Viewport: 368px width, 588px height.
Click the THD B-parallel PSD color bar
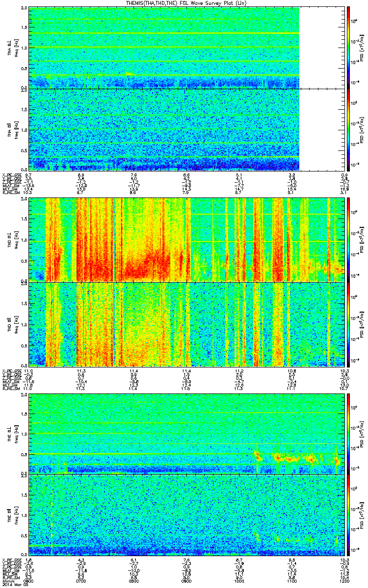click(348, 325)
